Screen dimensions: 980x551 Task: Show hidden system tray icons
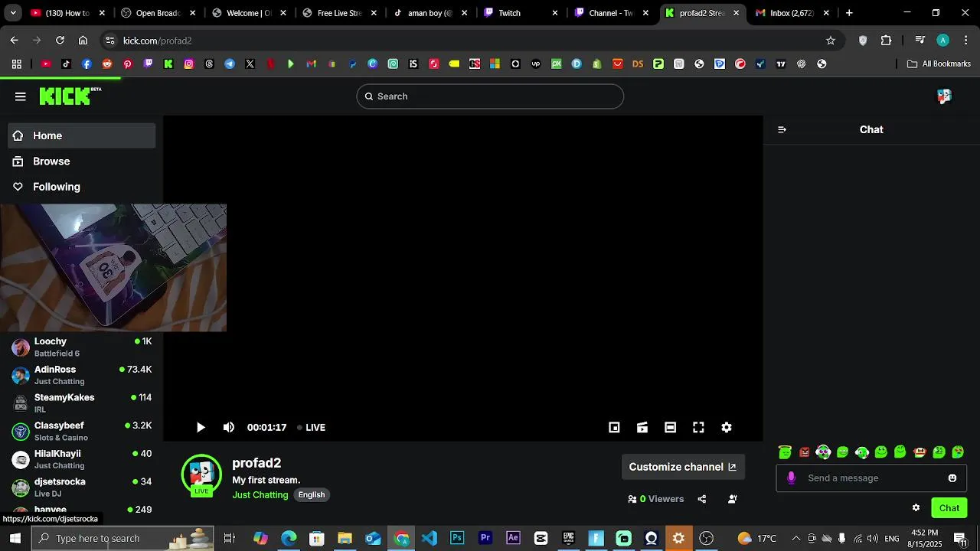795,539
